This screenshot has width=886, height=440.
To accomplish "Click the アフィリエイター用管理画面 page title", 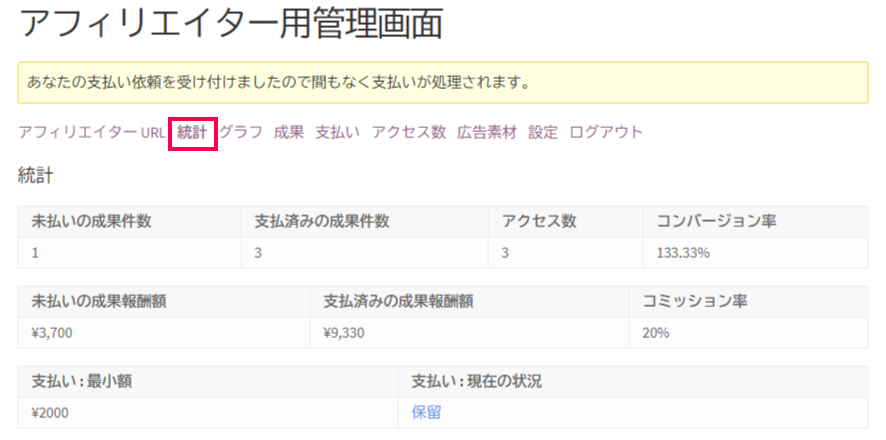I will click(x=231, y=25).
